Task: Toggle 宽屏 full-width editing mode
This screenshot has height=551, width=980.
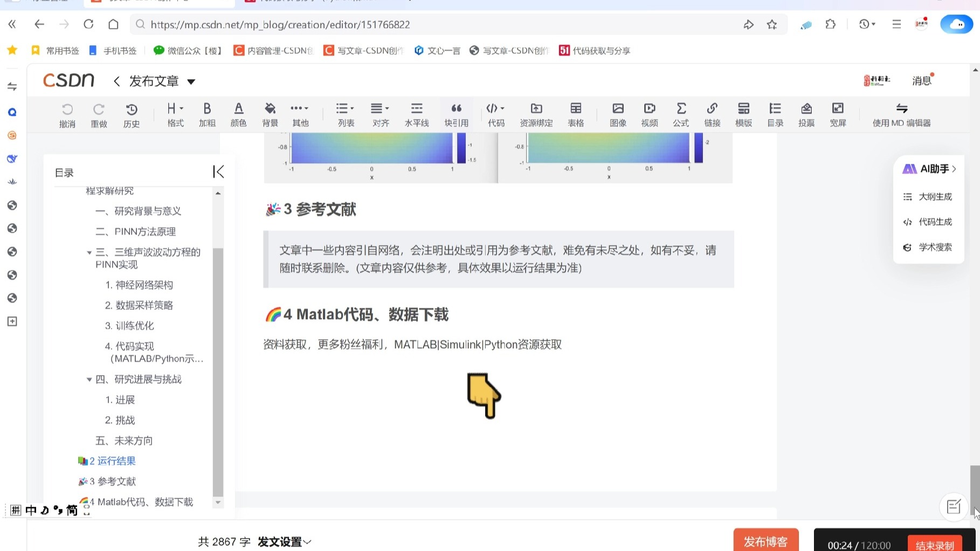Action: (x=838, y=114)
